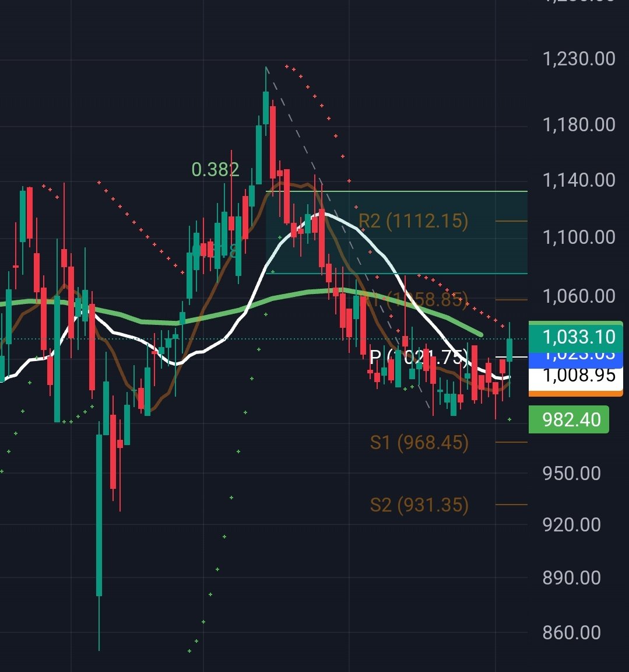This screenshot has height=672, width=629.
Task: Select the S1 (968.45) pivot label
Action: click(419, 442)
